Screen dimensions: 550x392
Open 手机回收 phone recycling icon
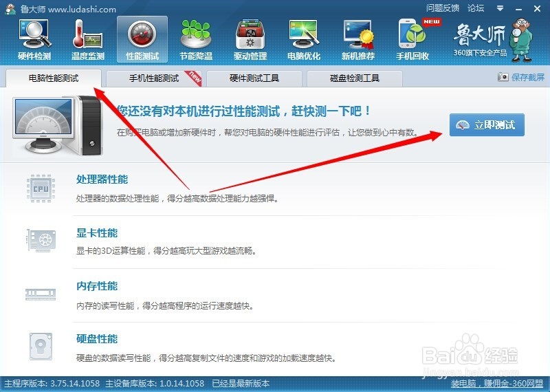(x=412, y=40)
